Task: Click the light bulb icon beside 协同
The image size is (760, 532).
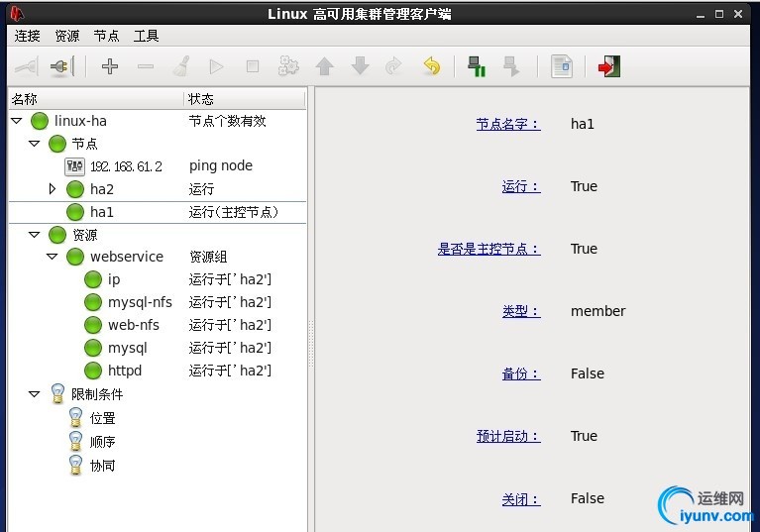Action: point(75,466)
